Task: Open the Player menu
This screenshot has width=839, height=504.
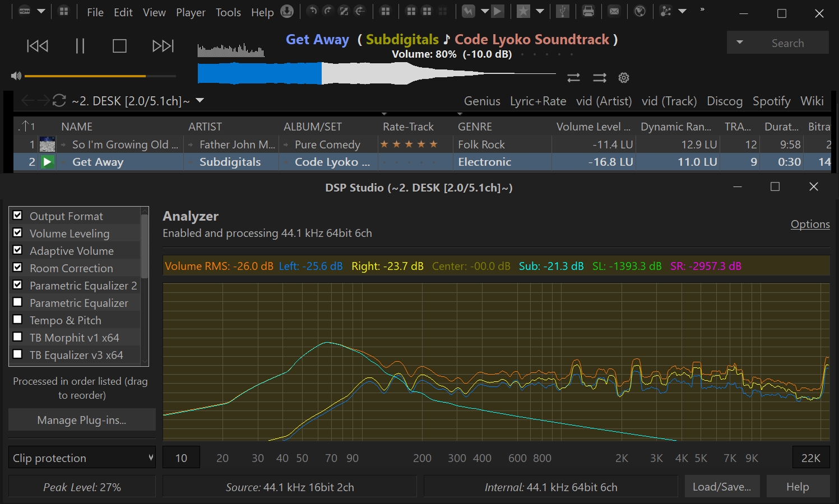Action: click(x=191, y=12)
